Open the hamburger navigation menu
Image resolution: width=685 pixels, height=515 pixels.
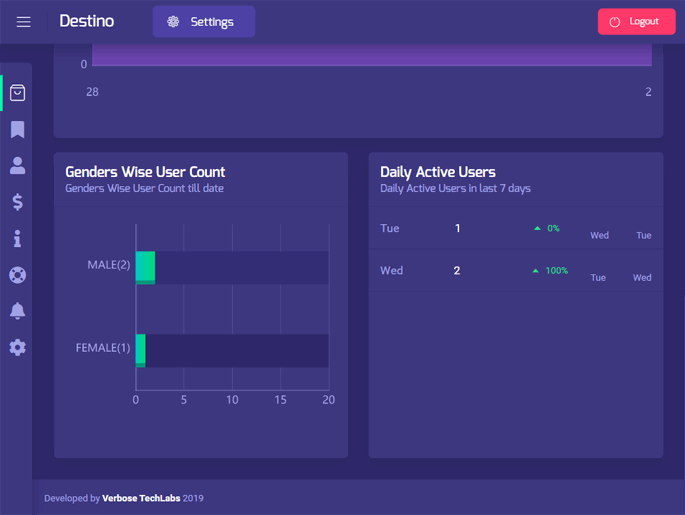click(23, 22)
